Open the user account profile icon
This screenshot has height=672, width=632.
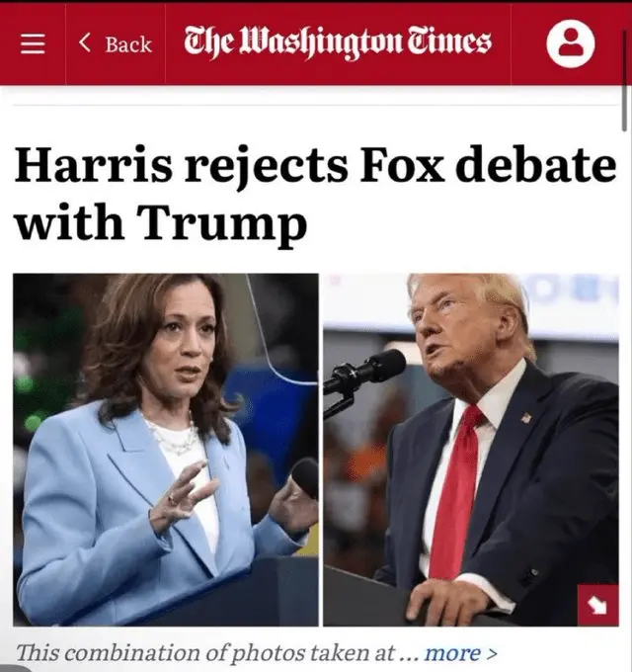(571, 43)
